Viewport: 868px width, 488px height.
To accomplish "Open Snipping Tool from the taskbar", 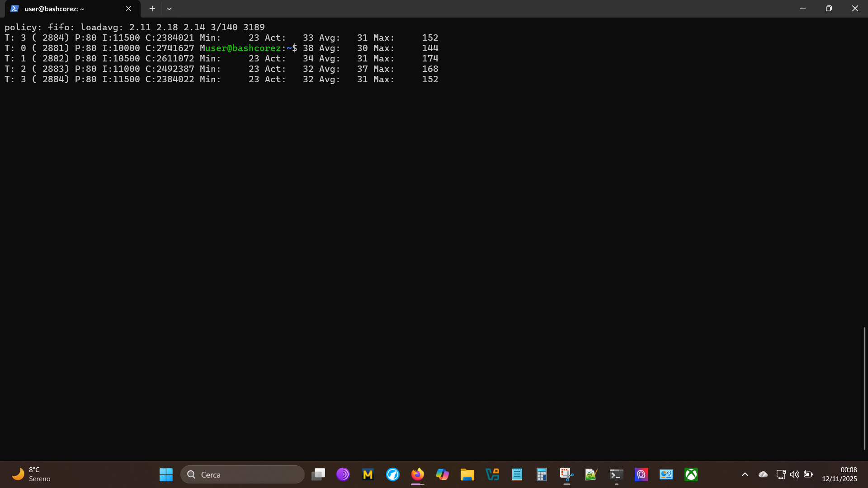I will coord(566,474).
